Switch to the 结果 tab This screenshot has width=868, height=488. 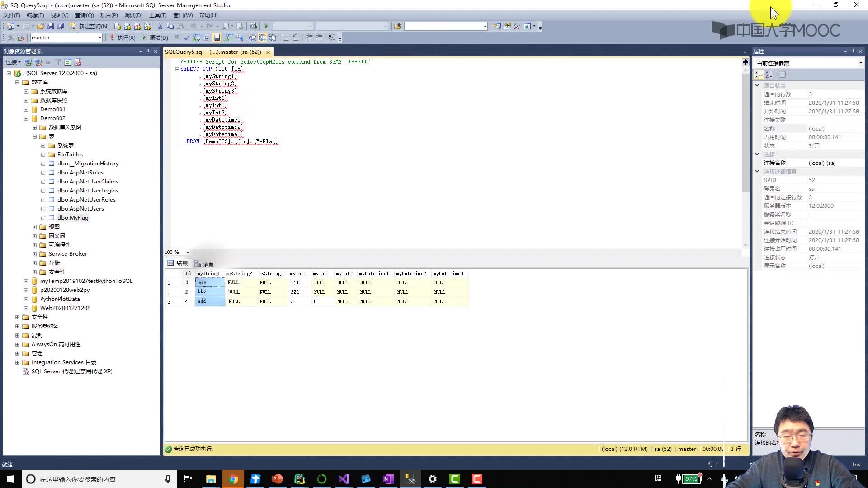coord(178,263)
